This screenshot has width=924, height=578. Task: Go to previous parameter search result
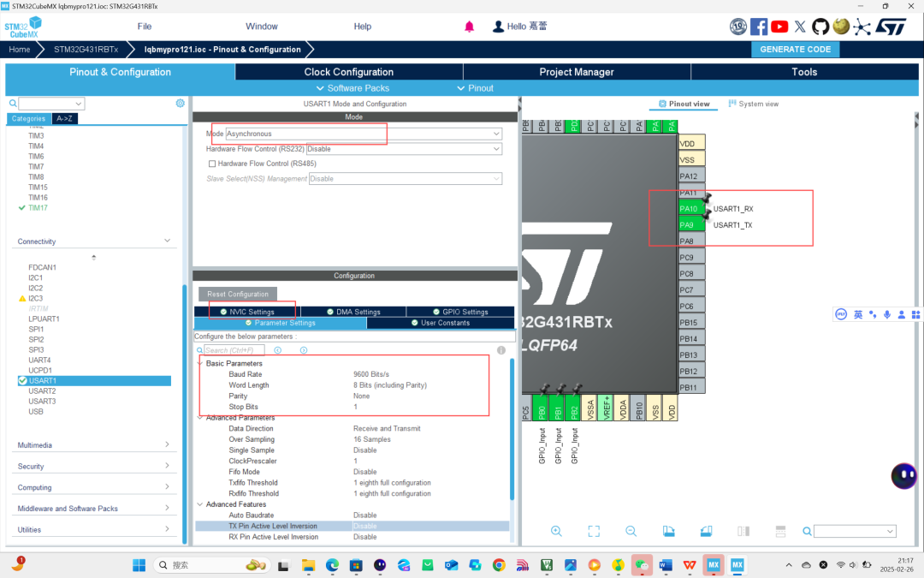pos(277,350)
